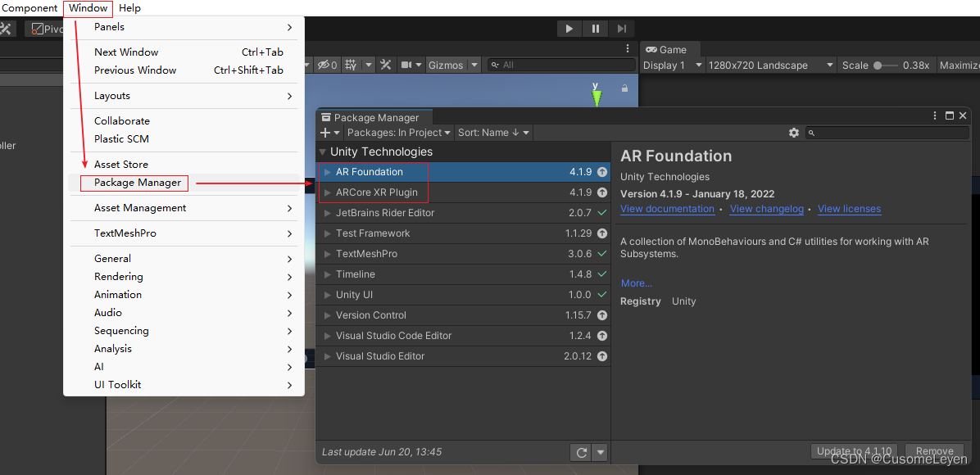This screenshot has height=475, width=980.
Task: Click TextMeshPro package green checkmark
Action: tap(602, 254)
